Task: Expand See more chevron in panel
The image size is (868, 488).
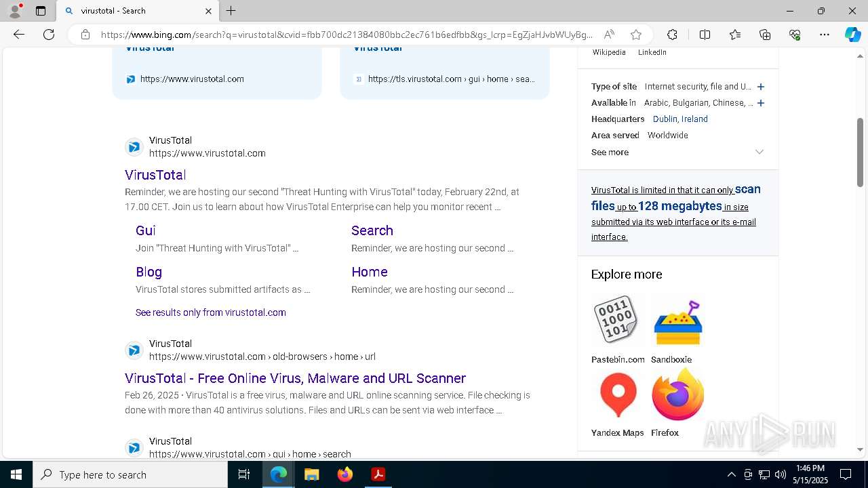Action: pyautogui.click(x=759, y=152)
